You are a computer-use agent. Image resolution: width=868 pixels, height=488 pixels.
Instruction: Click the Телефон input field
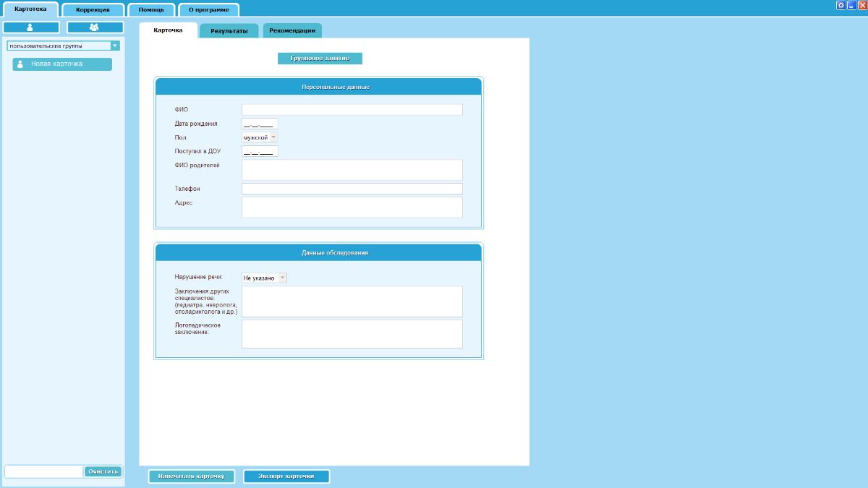[x=352, y=189]
